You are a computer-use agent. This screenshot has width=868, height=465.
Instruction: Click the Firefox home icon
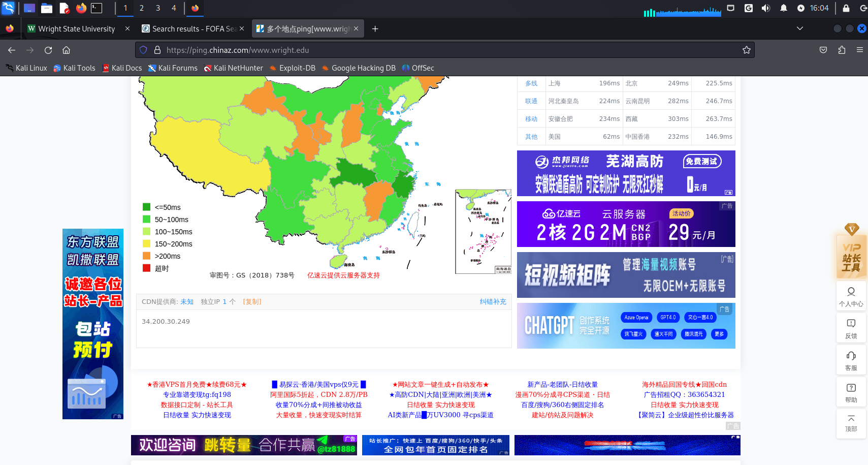[66, 50]
